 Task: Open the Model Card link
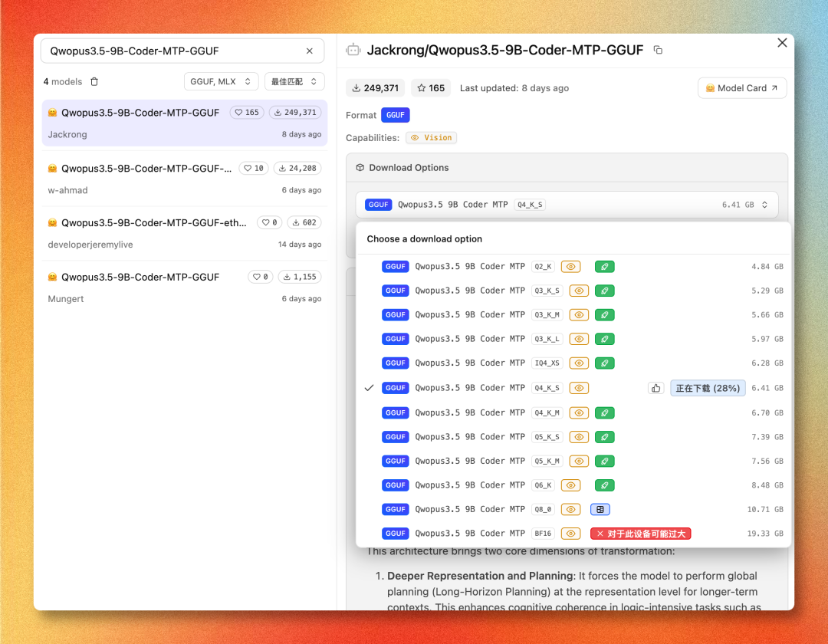[x=742, y=88]
